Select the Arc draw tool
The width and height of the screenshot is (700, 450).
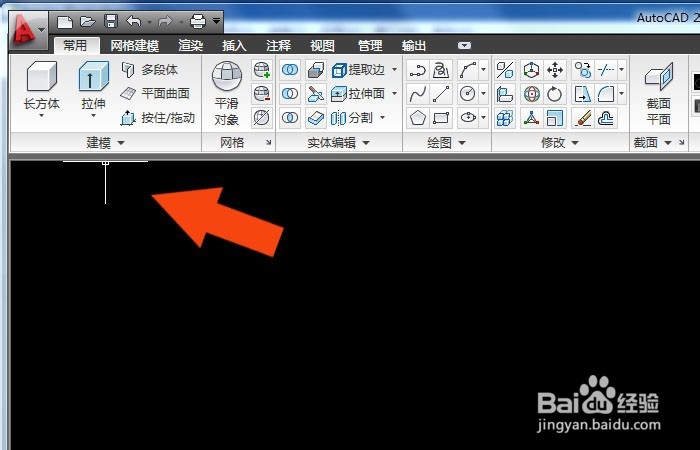pos(467,70)
